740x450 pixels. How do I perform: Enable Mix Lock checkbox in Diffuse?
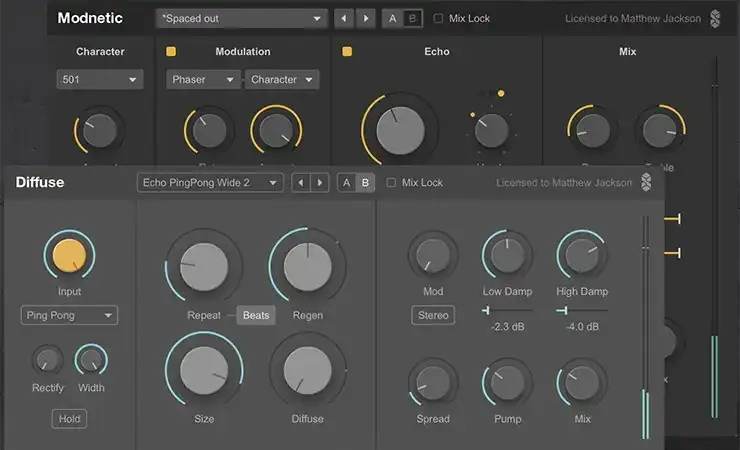[x=391, y=183]
